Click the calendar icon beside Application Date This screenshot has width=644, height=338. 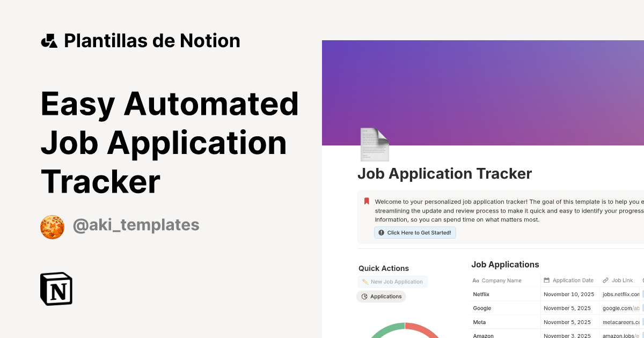click(x=546, y=280)
